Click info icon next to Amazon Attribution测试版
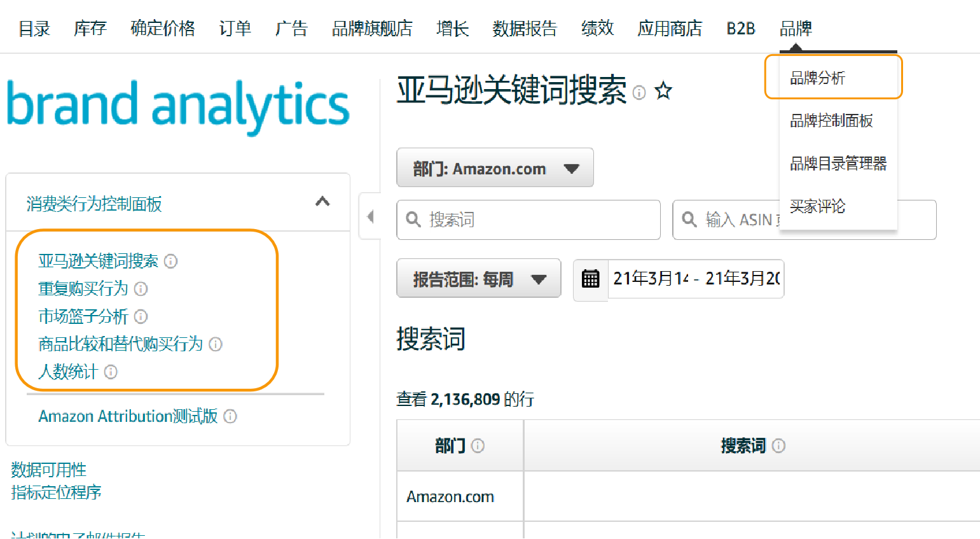The width and height of the screenshot is (980, 539). pos(230,416)
